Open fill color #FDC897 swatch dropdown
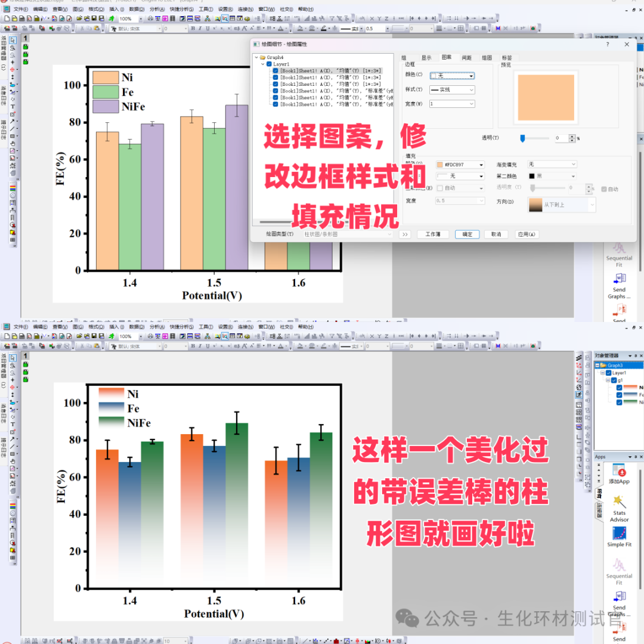The image size is (644, 644). [x=460, y=165]
